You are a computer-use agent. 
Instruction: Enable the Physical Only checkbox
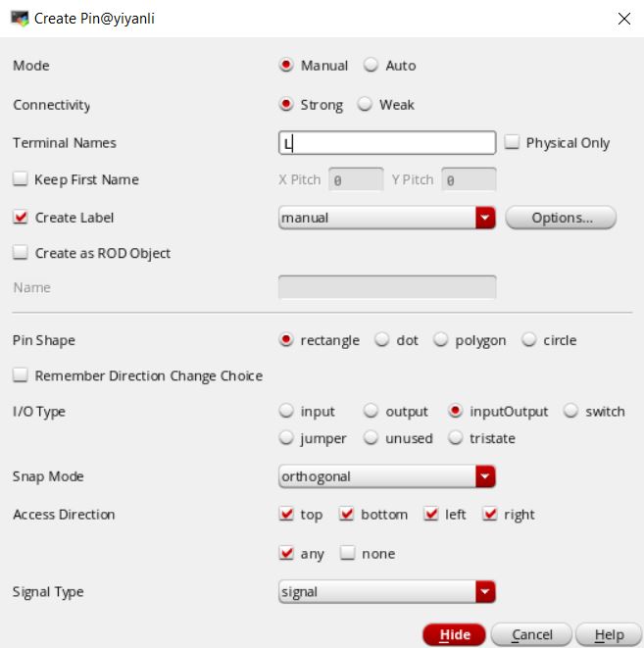[x=512, y=142]
